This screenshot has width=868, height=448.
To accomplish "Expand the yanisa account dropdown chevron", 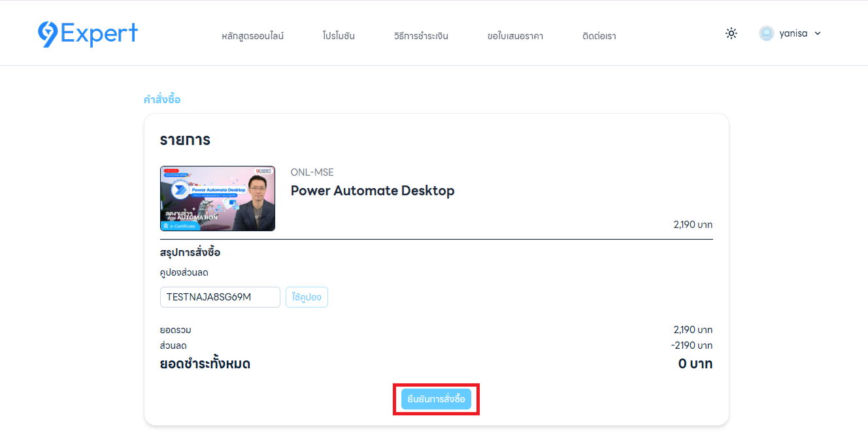I will (818, 33).
